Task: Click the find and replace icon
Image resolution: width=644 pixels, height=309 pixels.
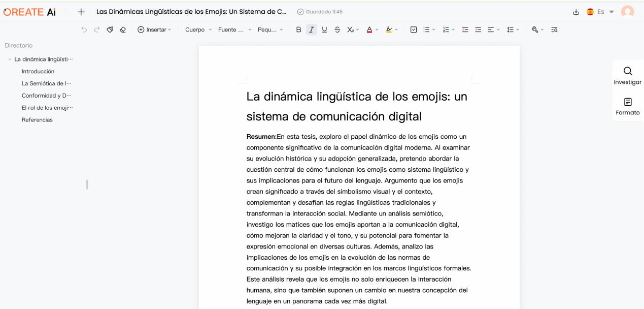Action: coord(554,29)
